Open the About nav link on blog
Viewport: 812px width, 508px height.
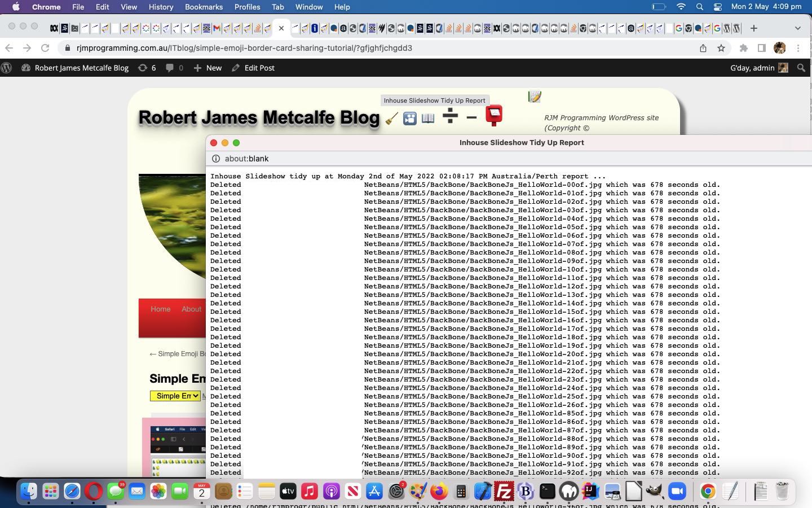click(x=191, y=309)
